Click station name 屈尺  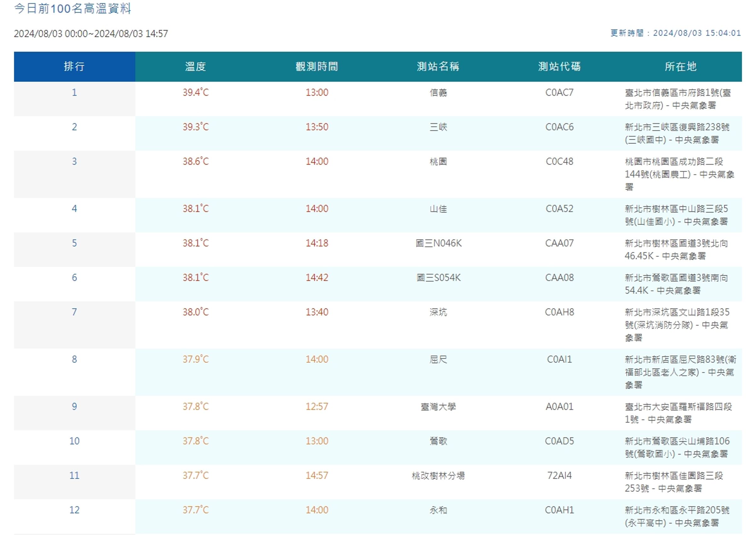[438, 360]
